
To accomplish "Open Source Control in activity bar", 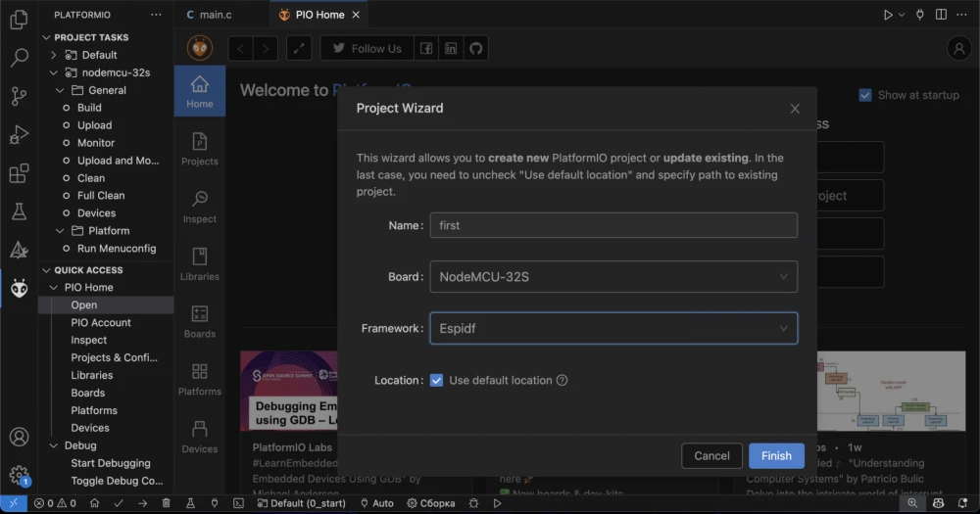I will point(19,96).
